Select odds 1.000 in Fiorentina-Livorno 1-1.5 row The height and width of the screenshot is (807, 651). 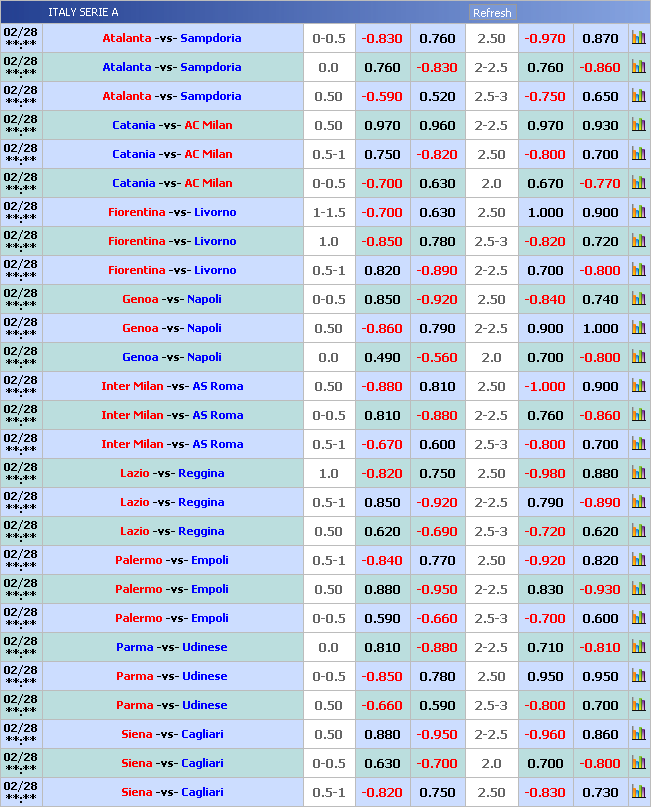545,212
